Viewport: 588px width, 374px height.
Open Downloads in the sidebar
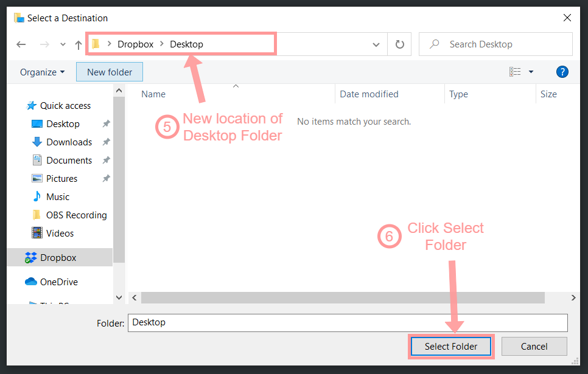[69, 142]
